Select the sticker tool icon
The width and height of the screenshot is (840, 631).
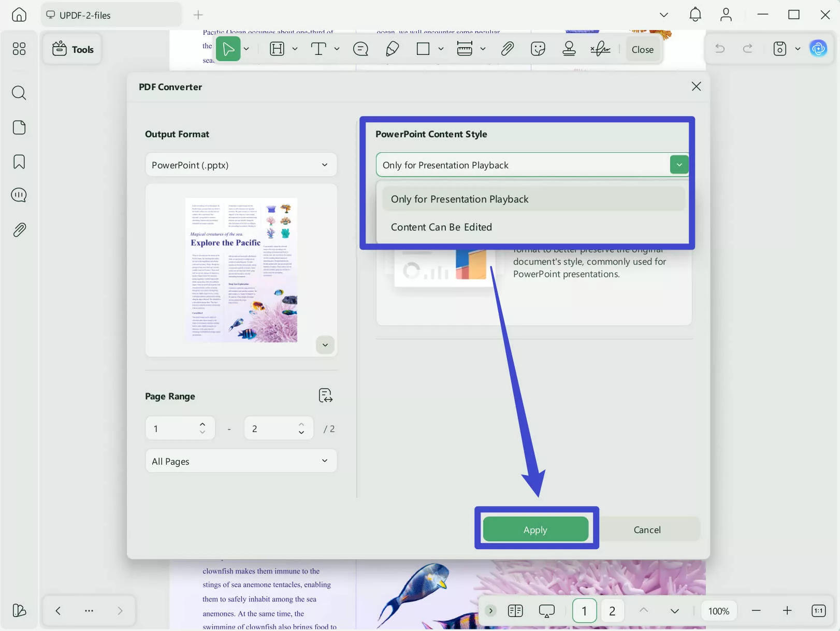[x=538, y=49]
